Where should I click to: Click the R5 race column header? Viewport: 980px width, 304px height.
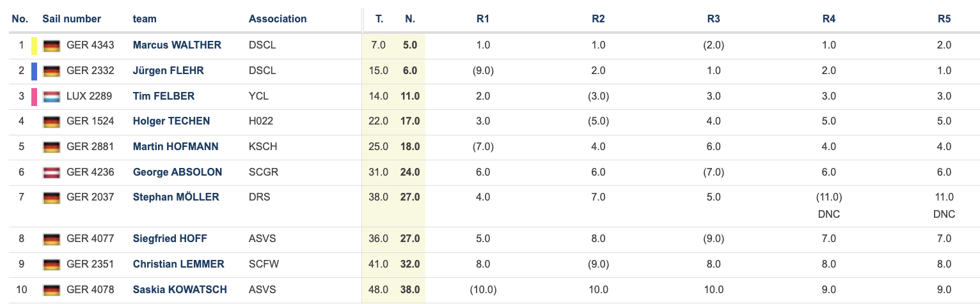pyautogui.click(x=944, y=19)
